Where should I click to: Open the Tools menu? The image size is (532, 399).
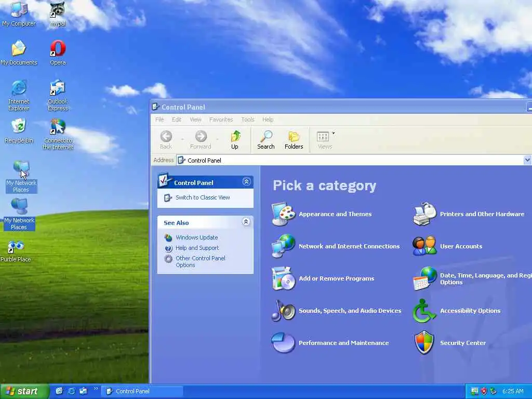click(248, 119)
